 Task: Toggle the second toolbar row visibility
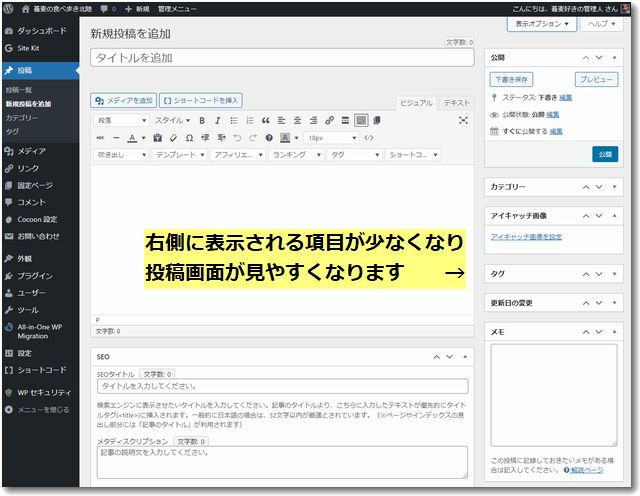(x=361, y=121)
